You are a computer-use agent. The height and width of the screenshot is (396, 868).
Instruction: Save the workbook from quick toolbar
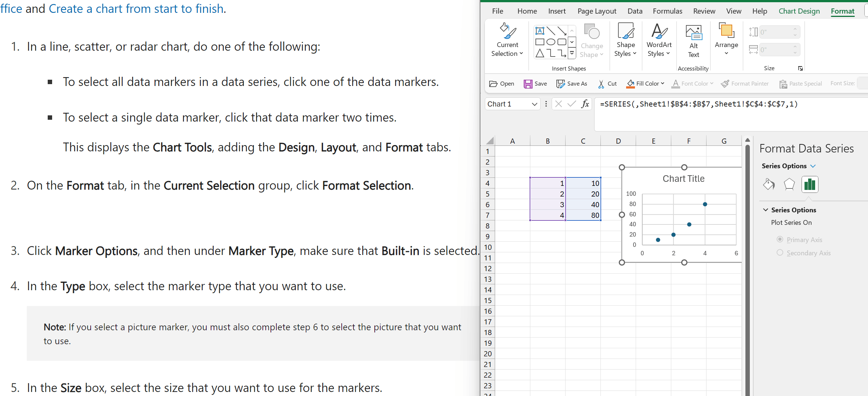click(535, 84)
